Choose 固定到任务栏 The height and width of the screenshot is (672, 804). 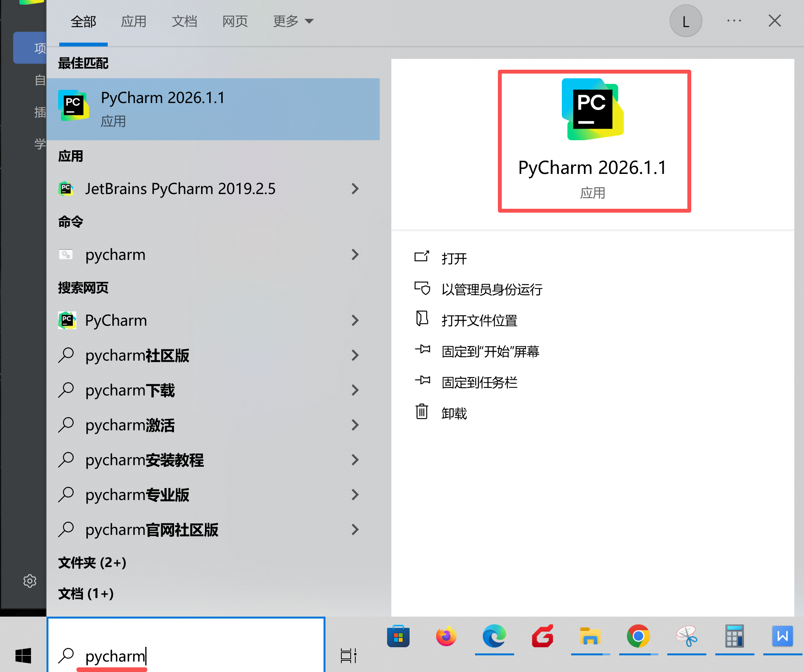point(480,382)
